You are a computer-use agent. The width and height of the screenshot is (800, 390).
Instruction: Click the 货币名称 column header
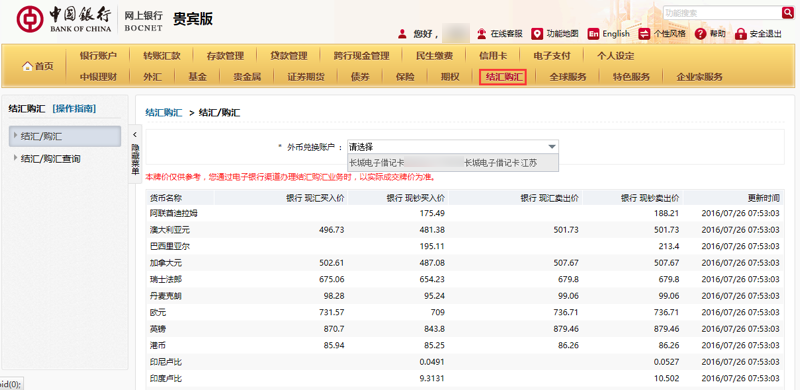(166, 198)
